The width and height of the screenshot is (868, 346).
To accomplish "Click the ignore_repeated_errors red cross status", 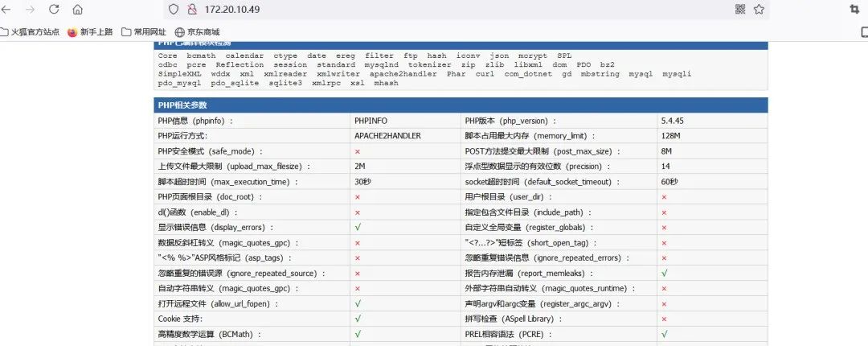I will [664, 257].
